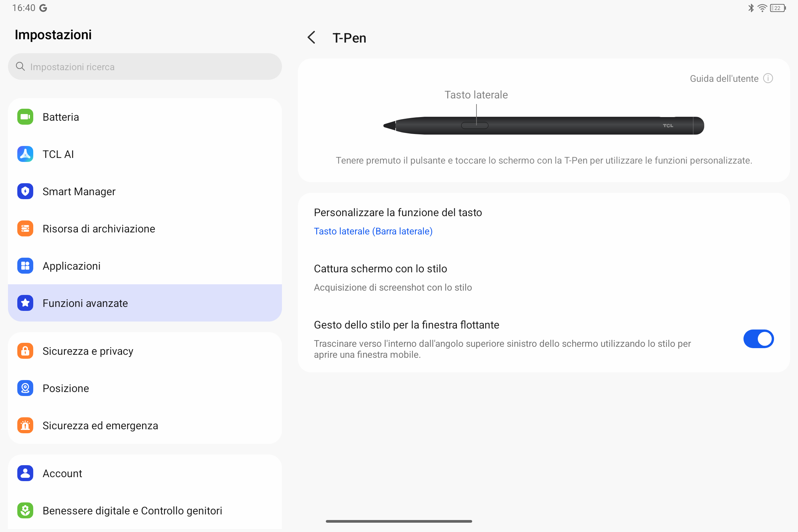Tap the info icon next to Guida dell'utente
The image size is (798, 532).
768,78
